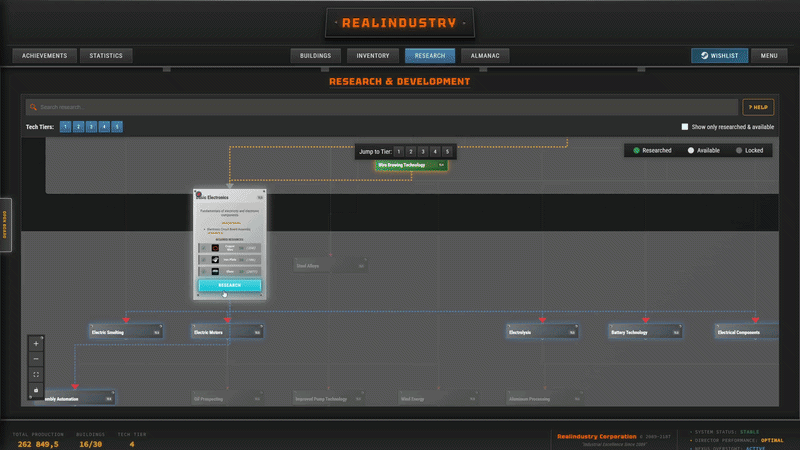The image size is (800, 450).
Task: Select the Wire Drawing Technology node
Action: point(411,165)
